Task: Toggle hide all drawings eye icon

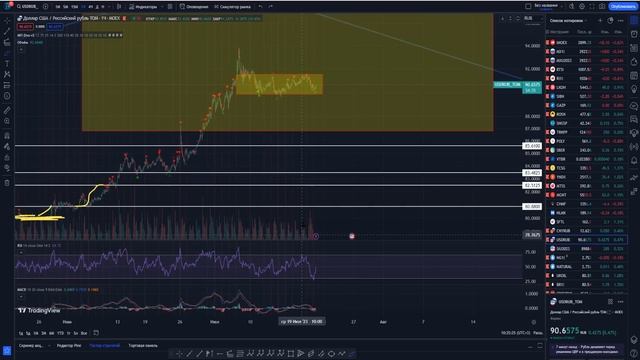Action: (x=7, y=168)
